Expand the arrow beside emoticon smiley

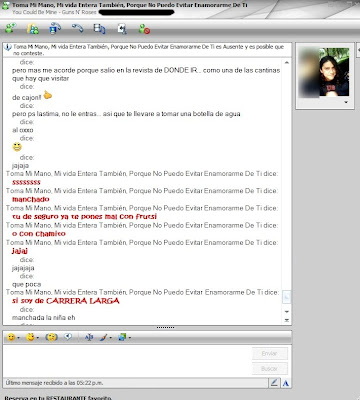coord(19,338)
